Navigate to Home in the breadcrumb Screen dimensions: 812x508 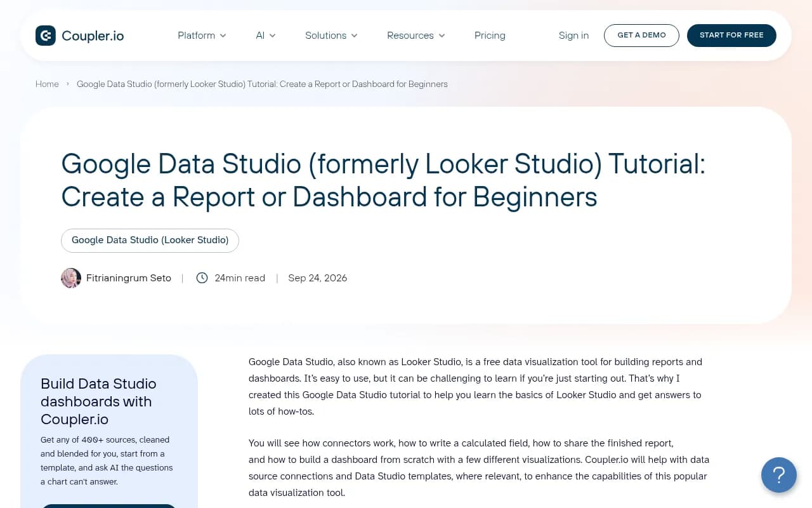pyautogui.click(x=47, y=84)
